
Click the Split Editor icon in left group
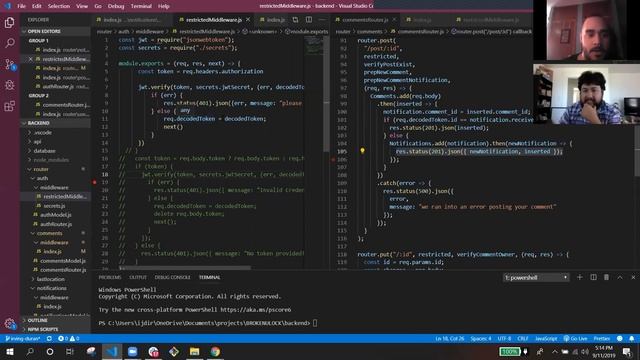coord(309,19)
